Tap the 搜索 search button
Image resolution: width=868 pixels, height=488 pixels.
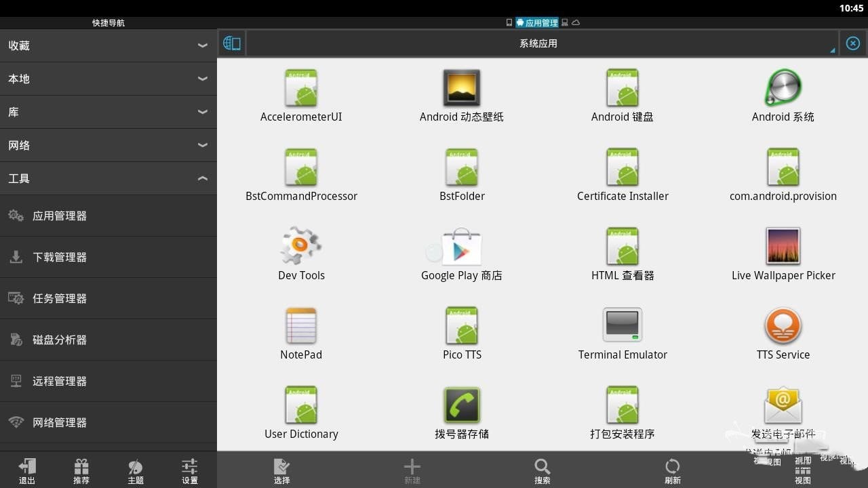point(542,470)
